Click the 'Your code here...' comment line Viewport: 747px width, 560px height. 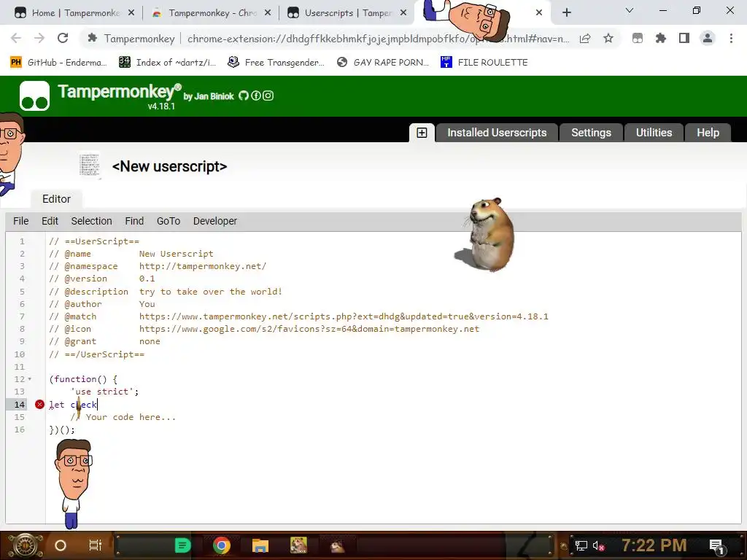[x=123, y=417]
